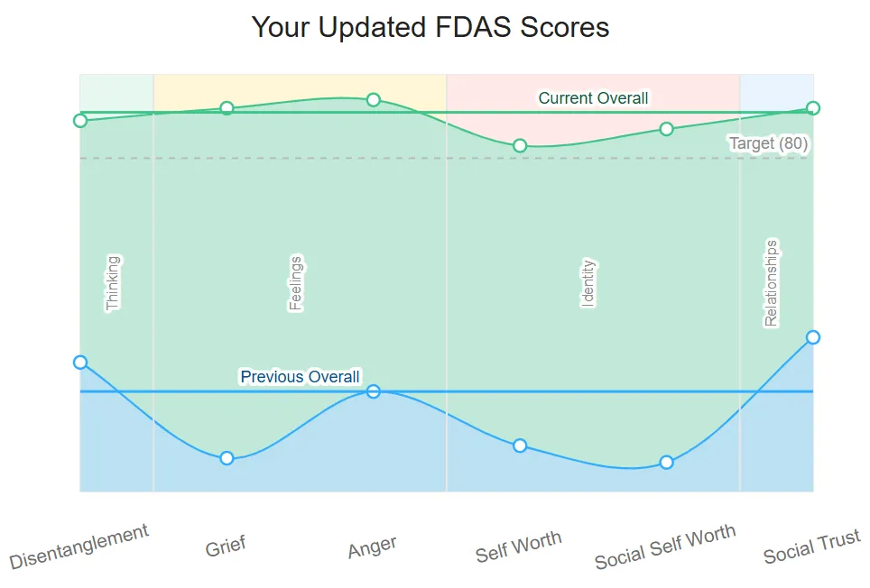Screen dimensions: 870x588
Task: Click the Thinking category band label
Action: [x=113, y=283]
